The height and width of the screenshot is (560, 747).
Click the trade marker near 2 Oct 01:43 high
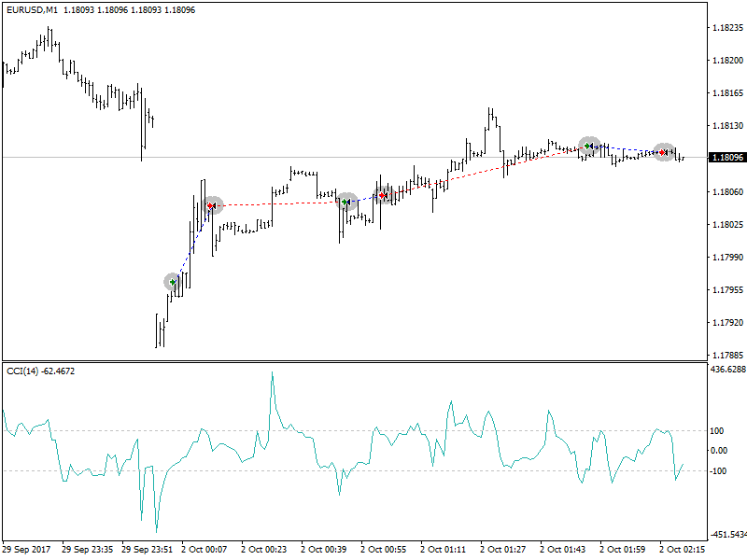[589, 146]
